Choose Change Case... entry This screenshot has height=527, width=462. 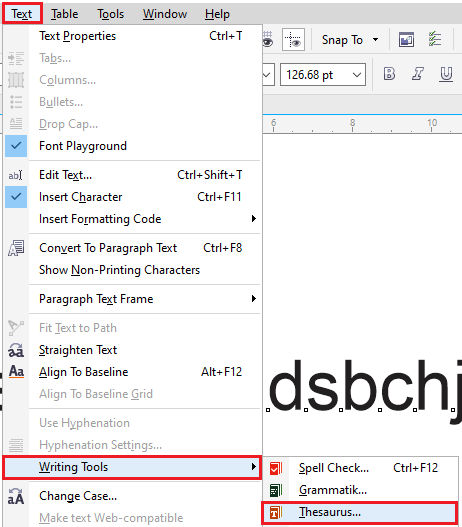click(x=133, y=496)
